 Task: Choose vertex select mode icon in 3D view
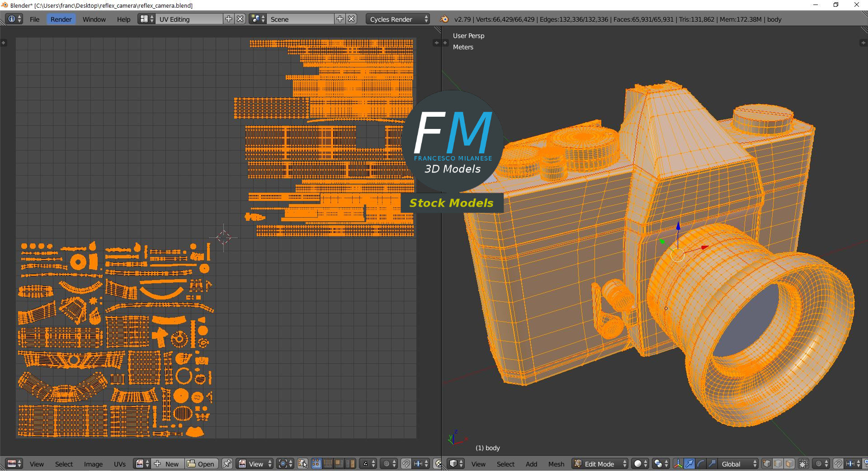click(767, 464)
